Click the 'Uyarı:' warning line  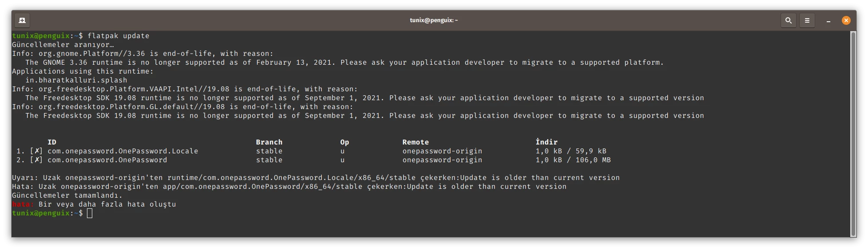point(316,178)
